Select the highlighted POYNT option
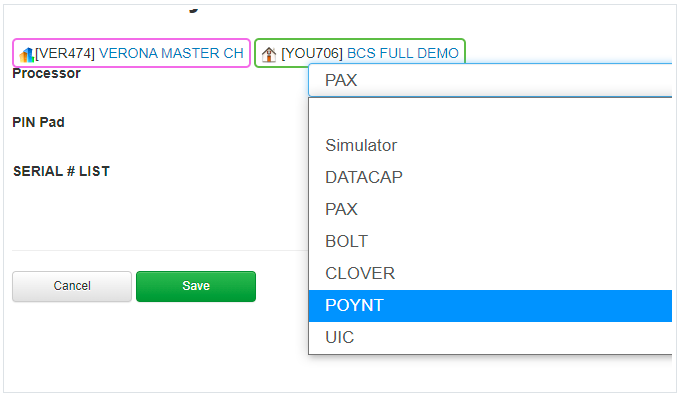The width and height of the screenshot is (681, 398). tap(490, 306)
